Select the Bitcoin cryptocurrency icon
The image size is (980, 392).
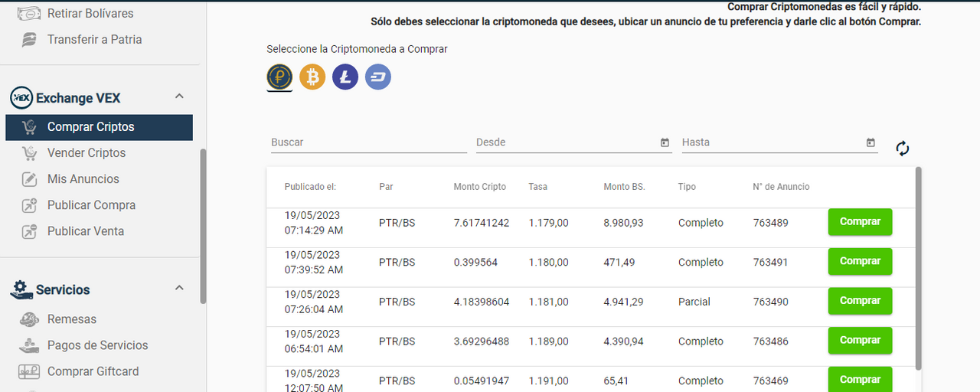tap(312, 77)
